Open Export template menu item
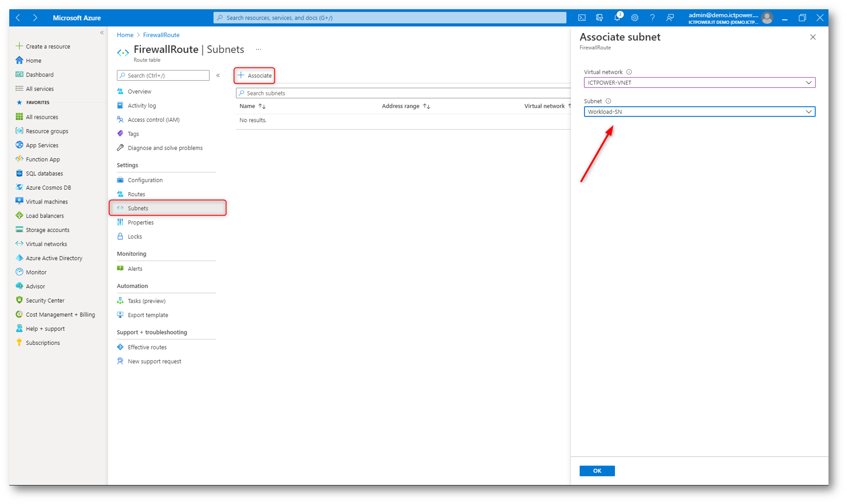This screenshot has width=847, height=504. pos(148,315)
